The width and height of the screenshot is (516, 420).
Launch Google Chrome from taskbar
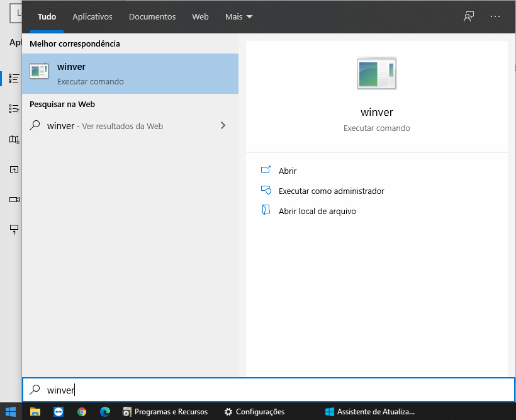82,412
